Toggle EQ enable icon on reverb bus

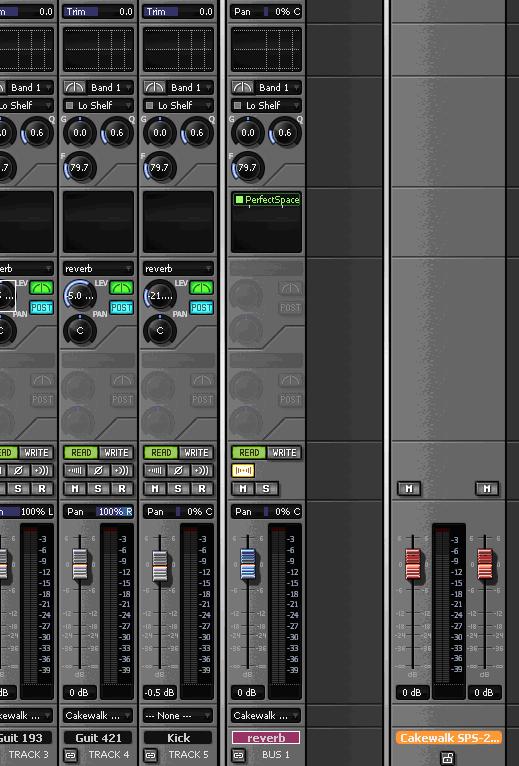point(242,87)
